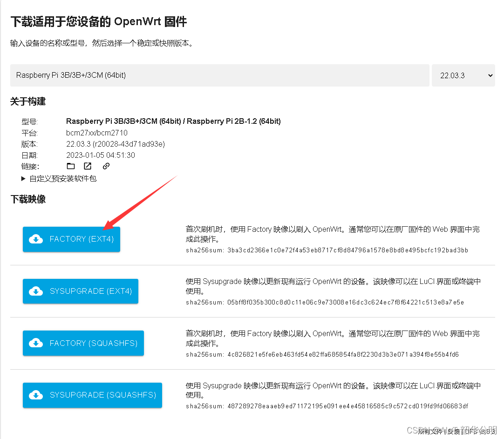This screenshot has height=439, width=504.
Task: Click the download icon on FACTORY (SQUASHFS)
Action: point(36,343)
